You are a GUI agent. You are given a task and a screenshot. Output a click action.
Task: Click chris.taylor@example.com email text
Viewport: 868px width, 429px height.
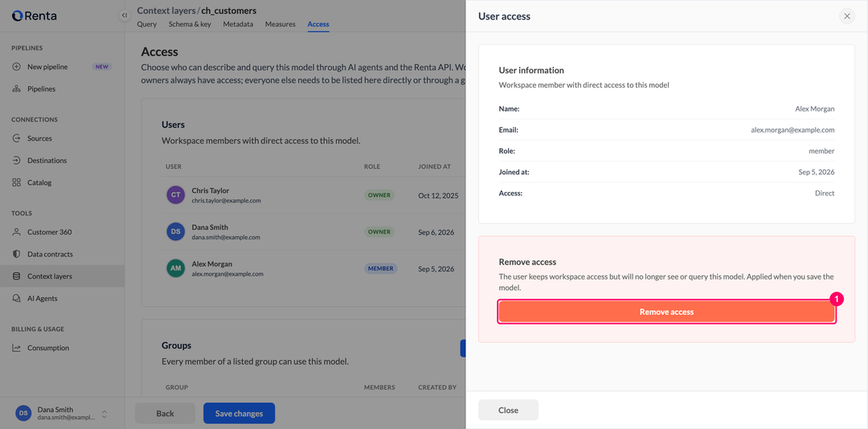pos(226,200)
